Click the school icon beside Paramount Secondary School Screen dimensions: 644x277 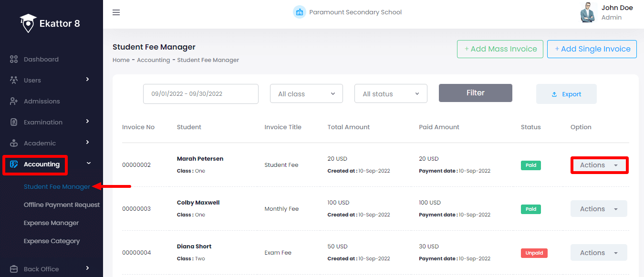pyautogui.click(x=299, y=12)
